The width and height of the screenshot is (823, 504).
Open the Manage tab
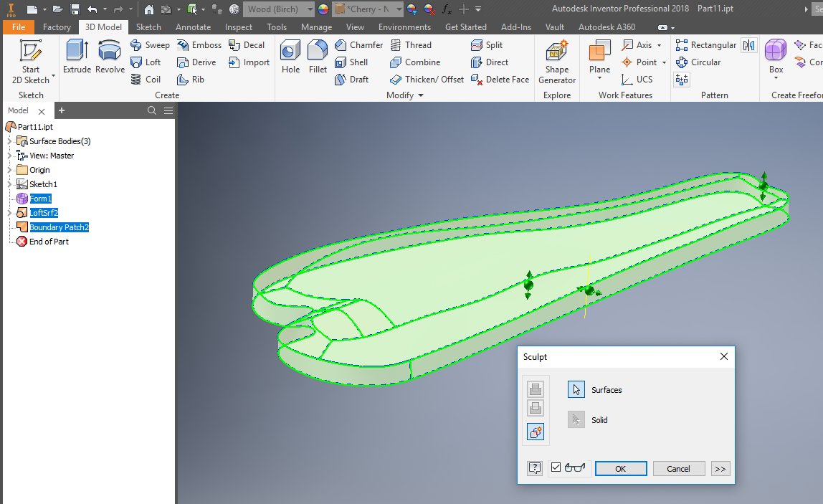[x=316, y=27]
